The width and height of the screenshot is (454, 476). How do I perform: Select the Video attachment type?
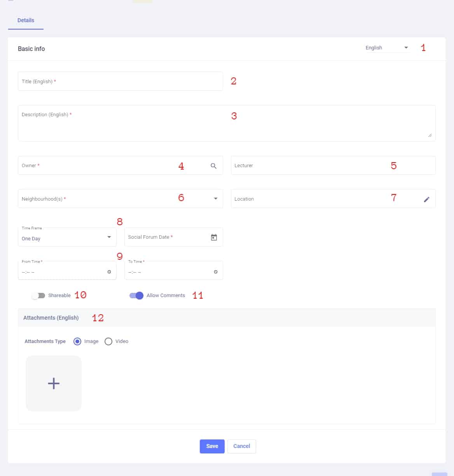pyautogui.click(x=108, y=341)
